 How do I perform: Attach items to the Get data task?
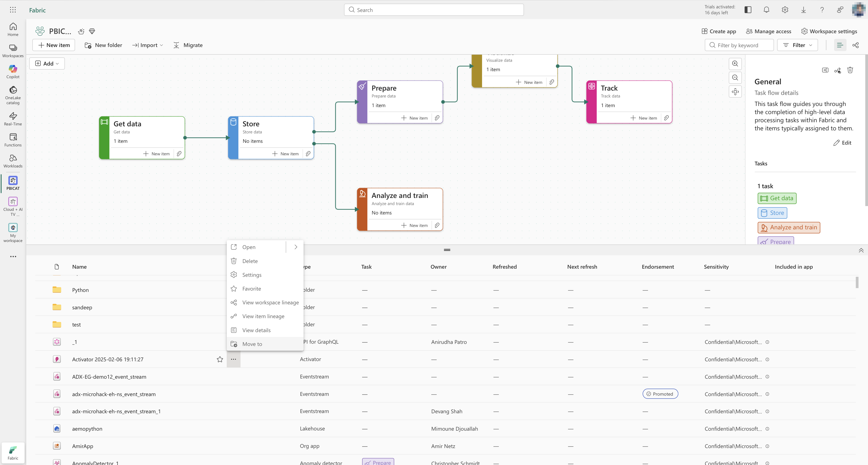click(x=179, y=154)
